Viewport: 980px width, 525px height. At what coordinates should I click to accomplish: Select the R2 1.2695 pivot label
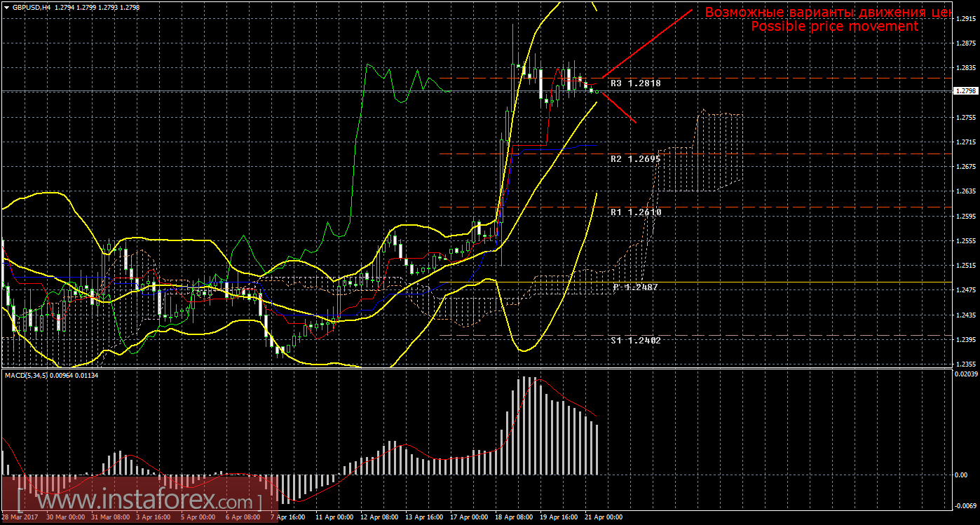[636, 159]
